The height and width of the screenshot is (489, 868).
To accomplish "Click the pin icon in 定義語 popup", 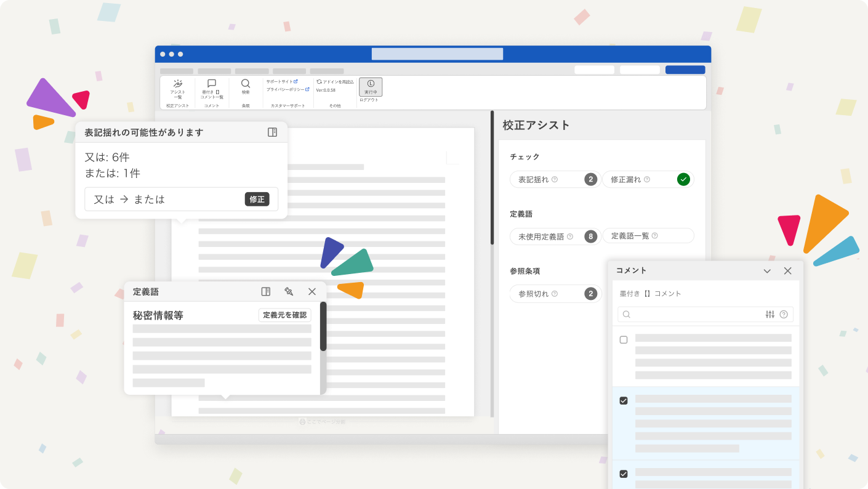I will (289, 291).
